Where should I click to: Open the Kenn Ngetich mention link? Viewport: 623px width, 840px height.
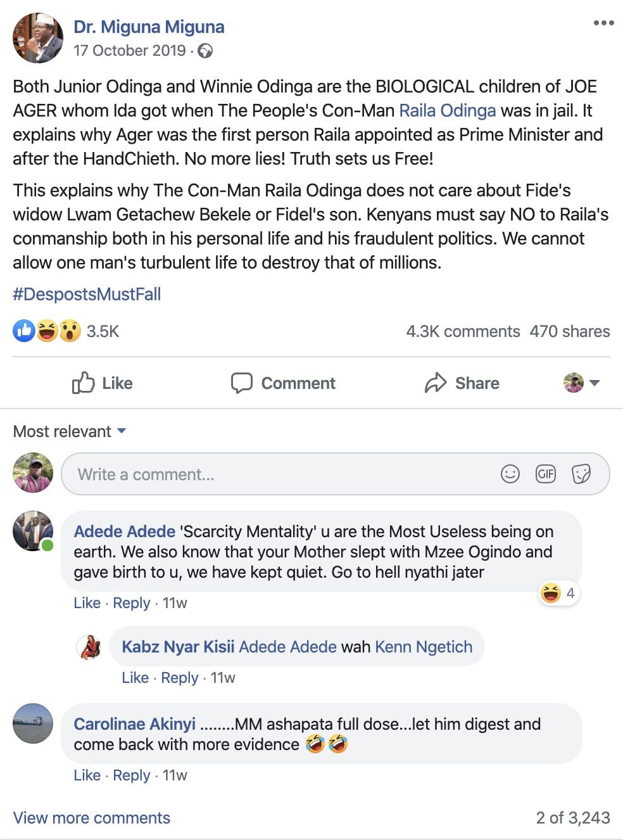point(424,647)
